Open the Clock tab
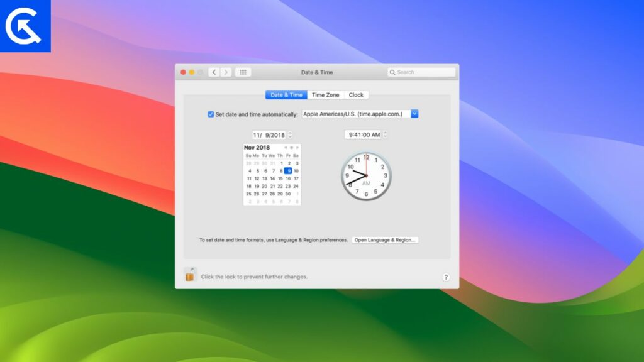 tap(356, 94)
